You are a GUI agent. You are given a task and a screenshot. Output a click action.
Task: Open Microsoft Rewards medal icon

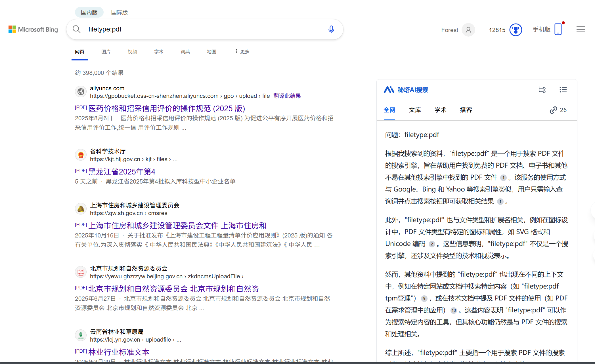tap(515, 30)
